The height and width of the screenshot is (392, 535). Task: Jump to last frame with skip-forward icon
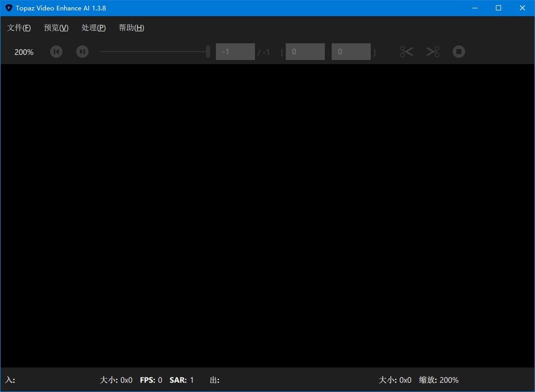click(82, 52)
